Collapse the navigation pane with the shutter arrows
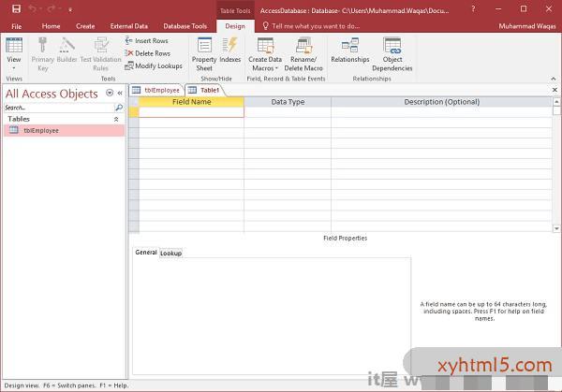 point(120,93)
